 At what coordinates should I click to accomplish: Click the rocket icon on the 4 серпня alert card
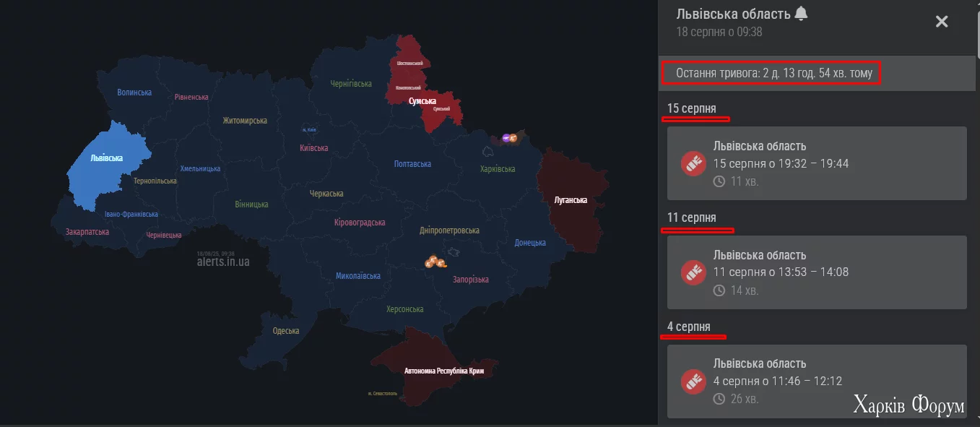693,381
